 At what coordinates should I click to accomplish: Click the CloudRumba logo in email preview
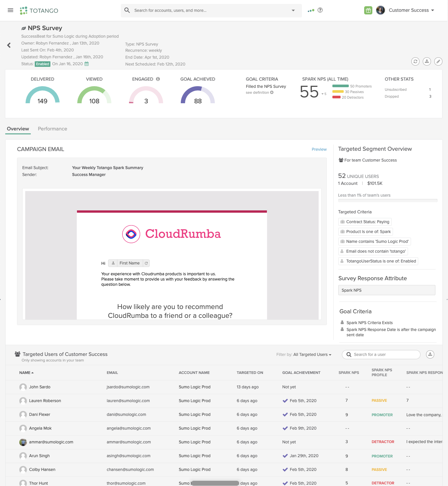(x=172, y=234)
